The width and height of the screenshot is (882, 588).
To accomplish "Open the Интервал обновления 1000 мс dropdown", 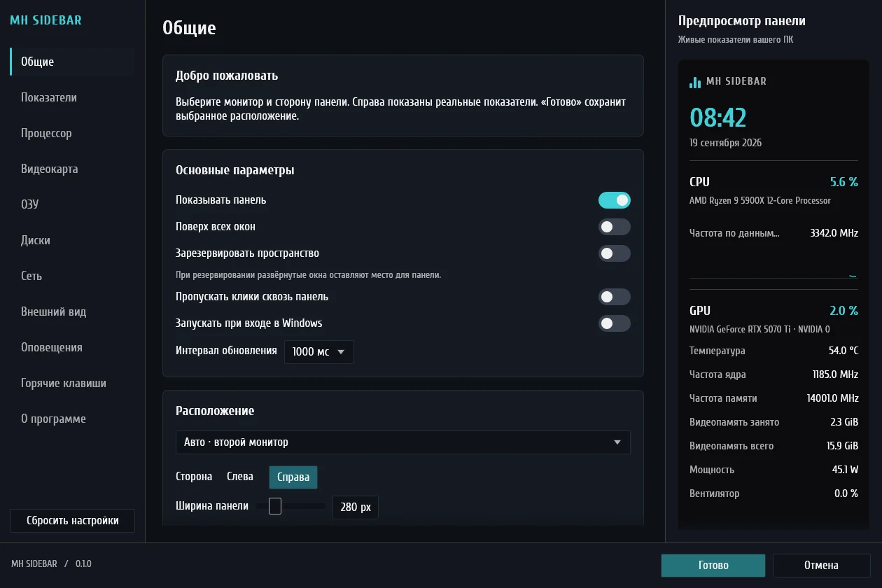I will [x=319, y=352].
